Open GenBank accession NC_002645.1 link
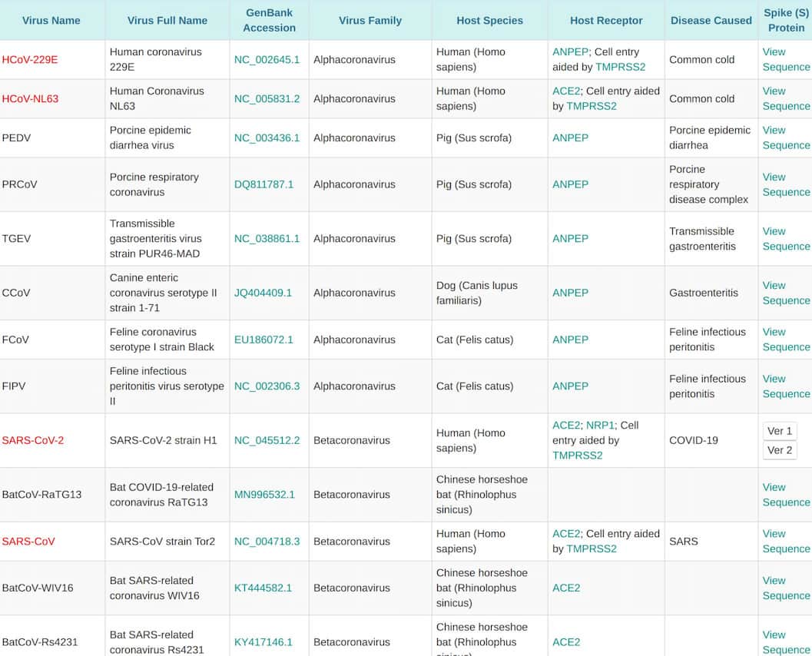This screenshot has width=812, height=656. (x=267, y=60)
